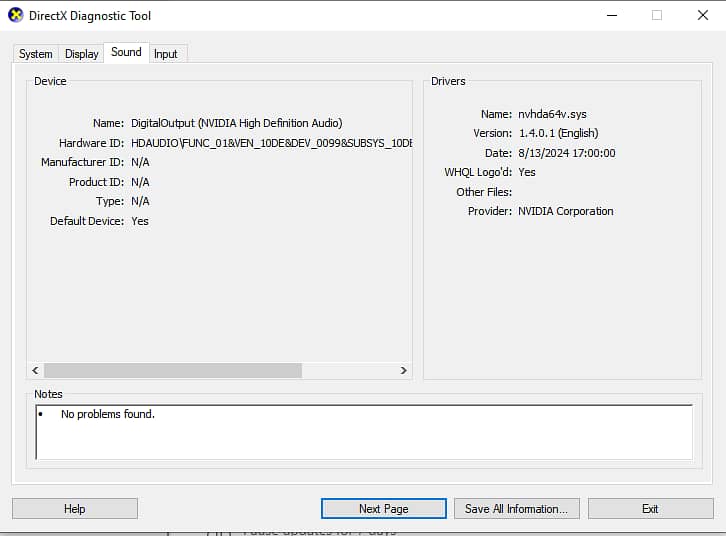Switch to the System tab

36,54
